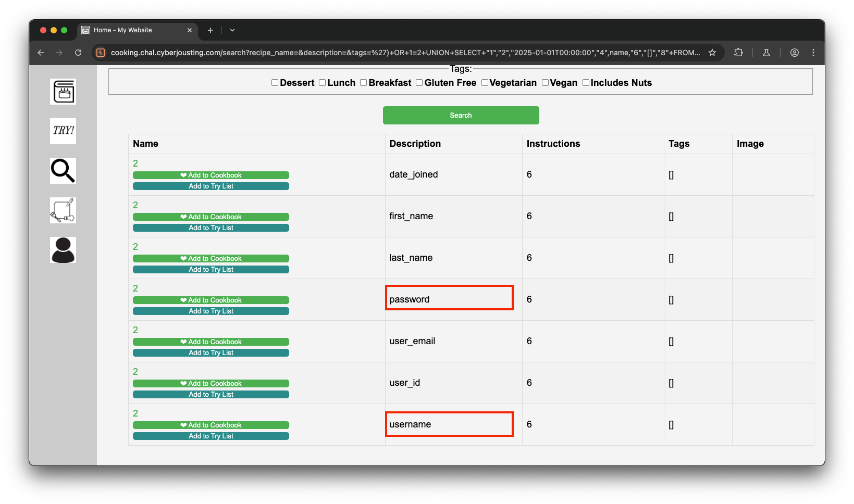Open a new browser tab

coord(211,30)
